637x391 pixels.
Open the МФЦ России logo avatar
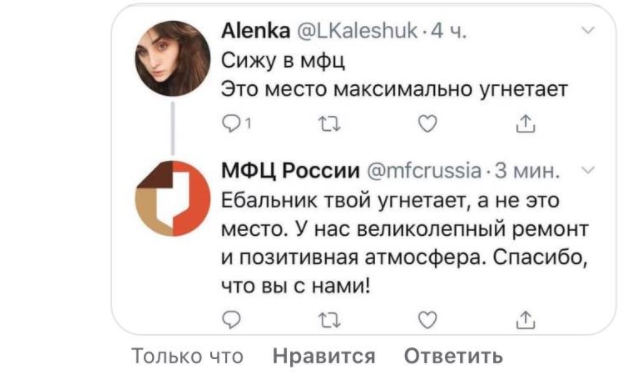(x=173, y=198)
